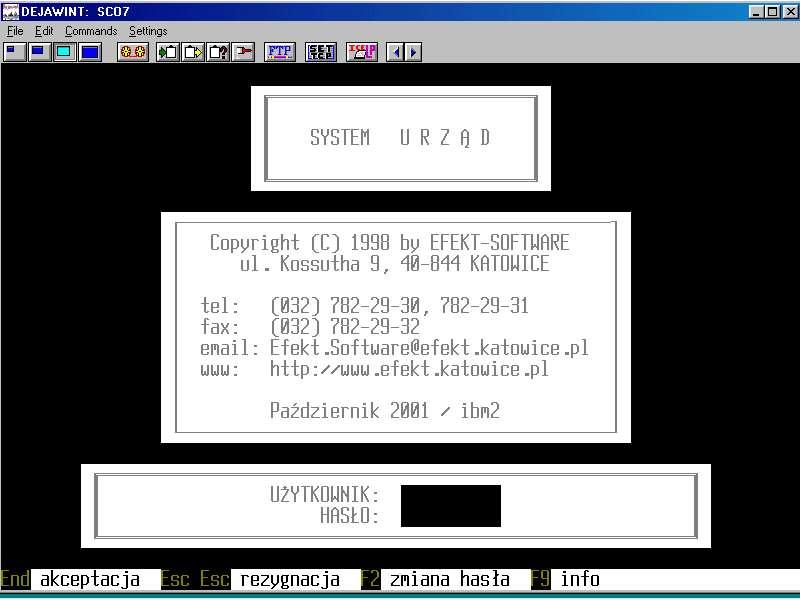
Task: Click the fax (032) 782-29-32 line
Action: coord(310,327)
